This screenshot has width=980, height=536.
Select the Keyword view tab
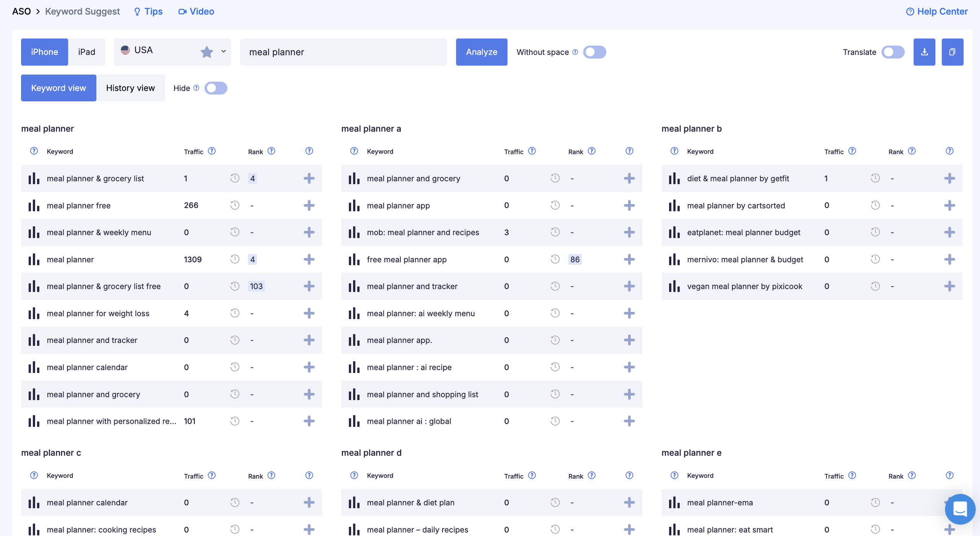coord(59,88)
